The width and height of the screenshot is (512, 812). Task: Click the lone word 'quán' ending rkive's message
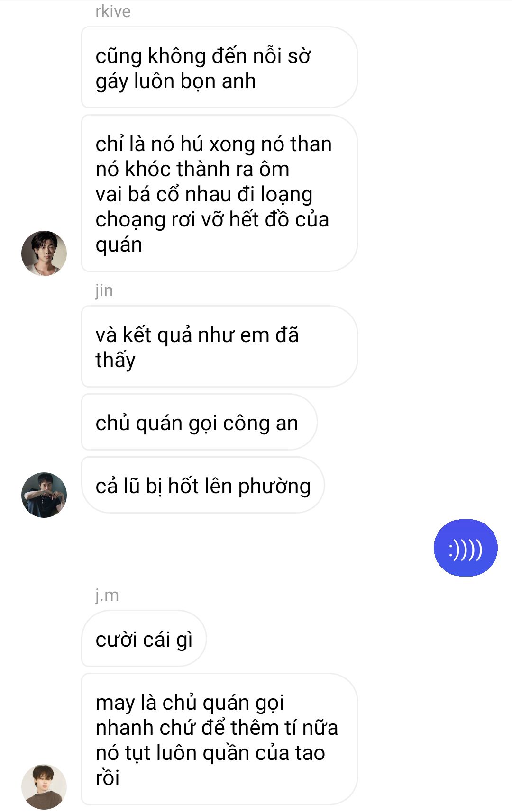pos(119,244)
